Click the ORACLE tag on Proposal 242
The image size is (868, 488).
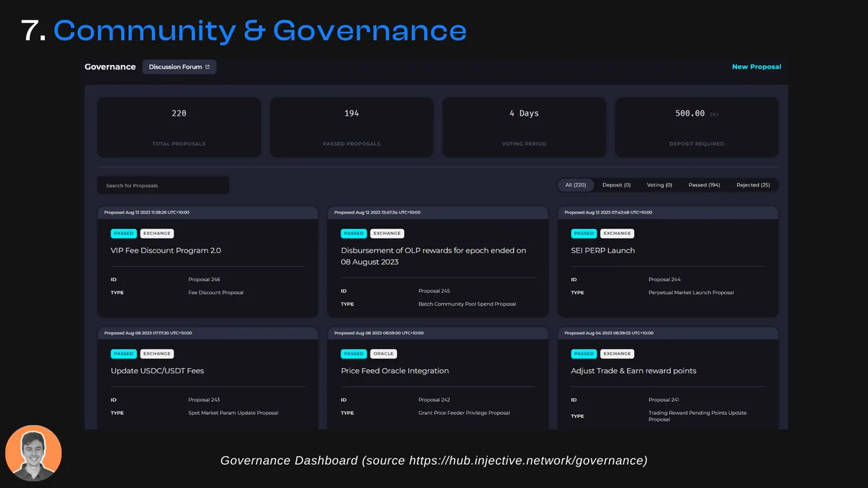tap(383, 354)
